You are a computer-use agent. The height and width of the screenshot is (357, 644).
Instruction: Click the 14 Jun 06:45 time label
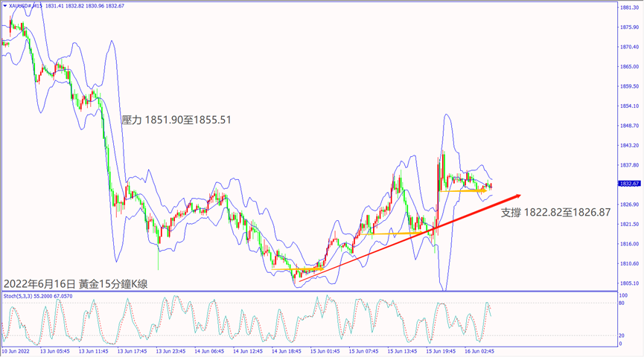pos(208,350)
